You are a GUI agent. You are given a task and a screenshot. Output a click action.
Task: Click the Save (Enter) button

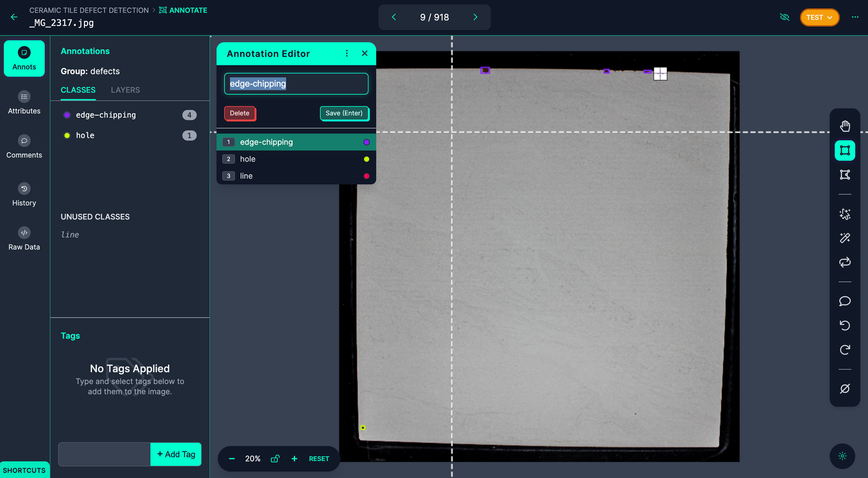pos(344,113)
